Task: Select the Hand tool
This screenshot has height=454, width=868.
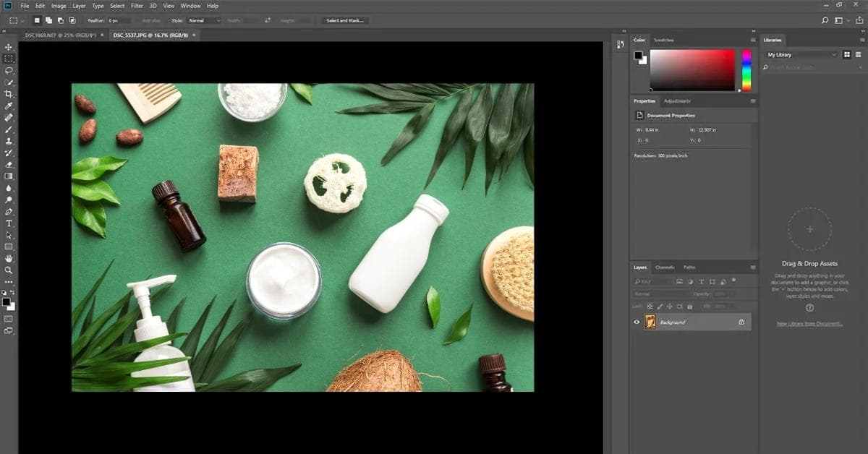Action: click(9, 258)
